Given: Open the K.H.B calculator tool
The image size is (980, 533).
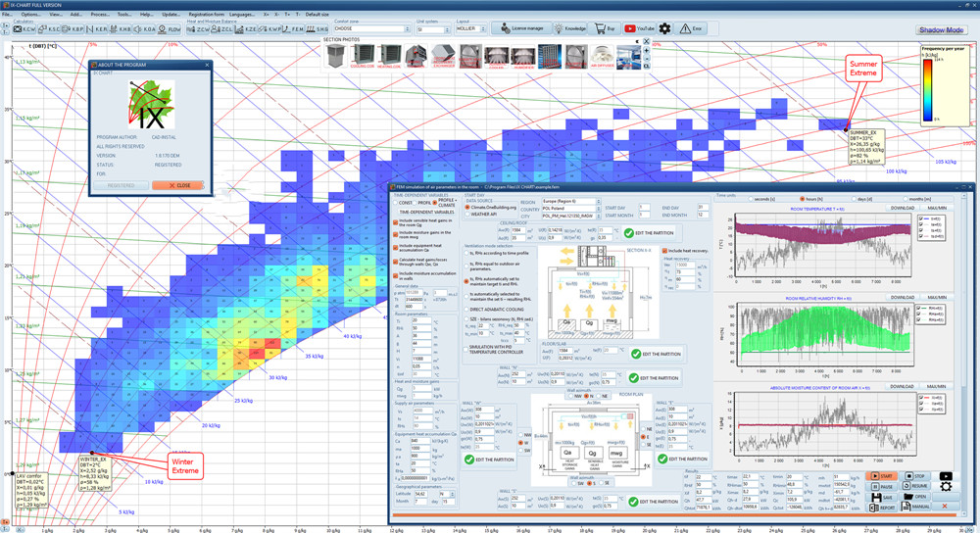Looking at the screenshot, I should tap(121, 29).
